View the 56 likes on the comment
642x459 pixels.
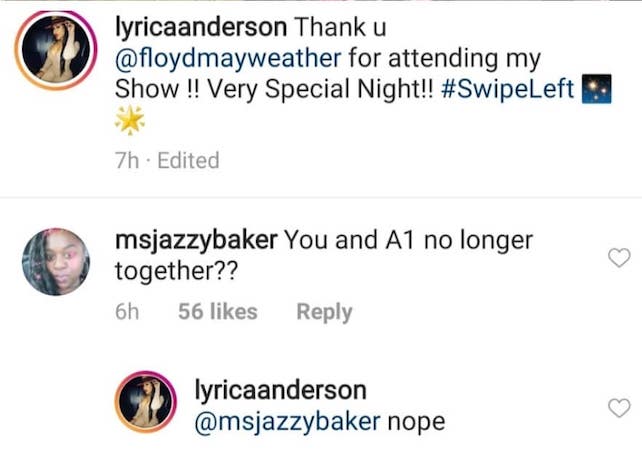217,312
